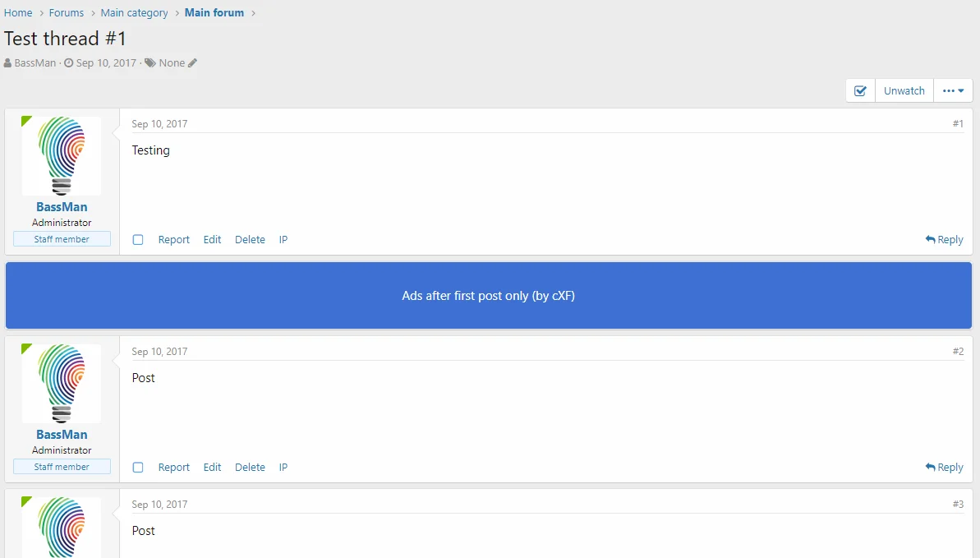View IP for the second post

point(283,468)
